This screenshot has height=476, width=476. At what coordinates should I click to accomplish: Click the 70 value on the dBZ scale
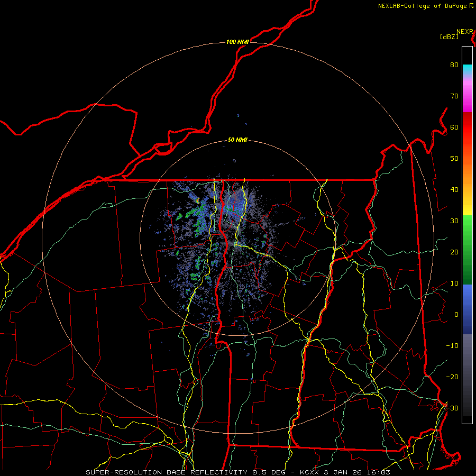click(454, 96)
